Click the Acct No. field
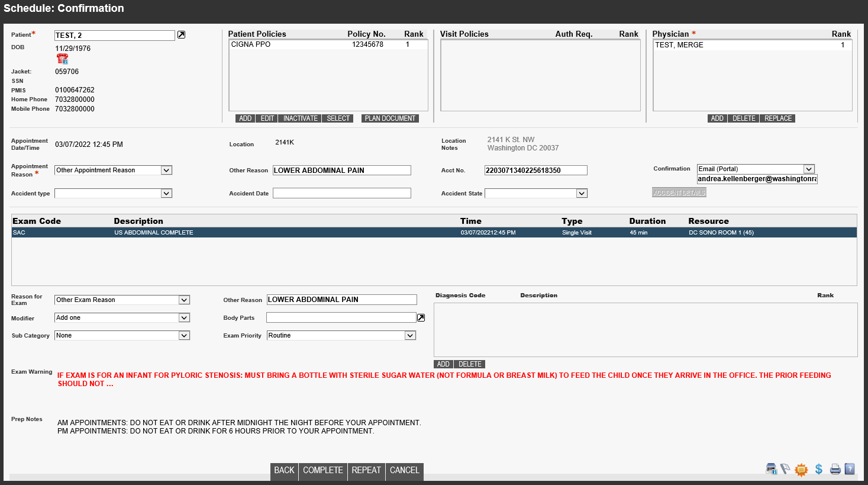 pos(536,171)
